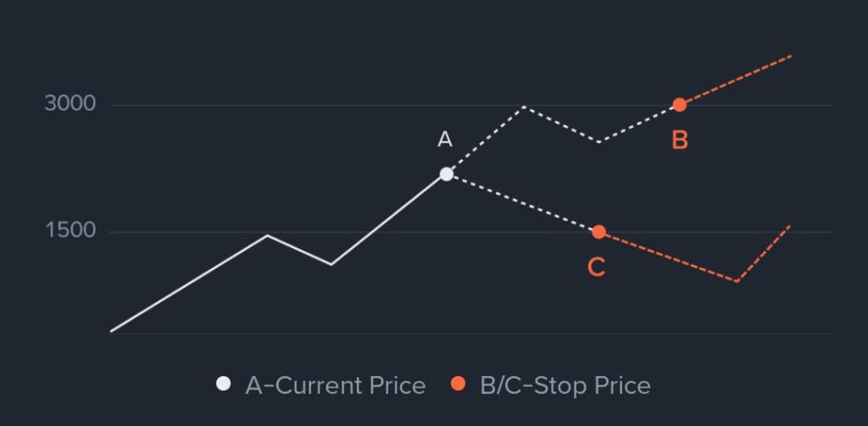This screenshot has width=868, height=426.
Task: Click the dotted white line's dip before point B
Action: 599,142
